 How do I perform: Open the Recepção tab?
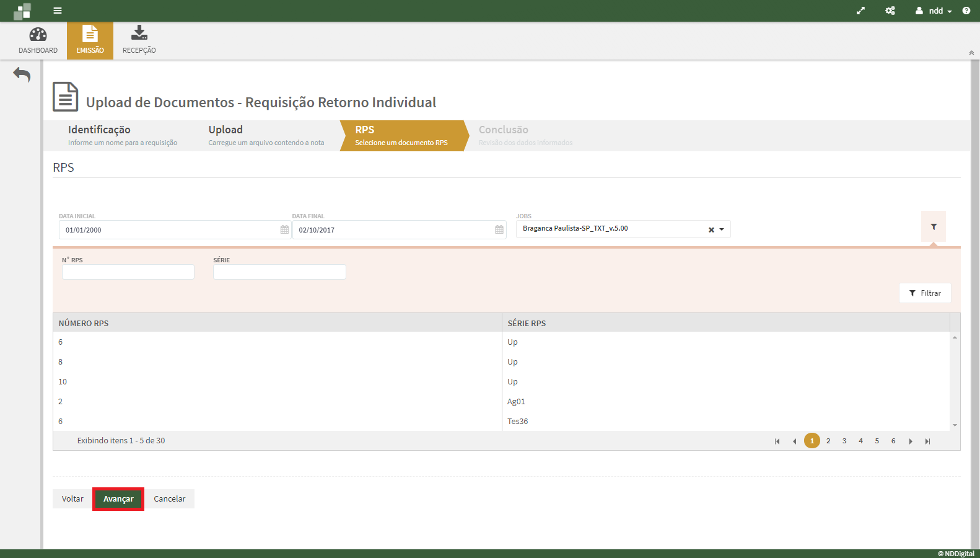[139, 40]
